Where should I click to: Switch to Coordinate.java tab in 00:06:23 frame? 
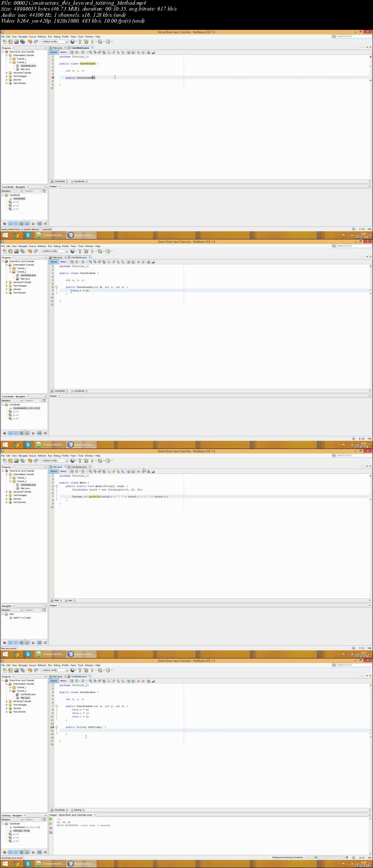79,467
